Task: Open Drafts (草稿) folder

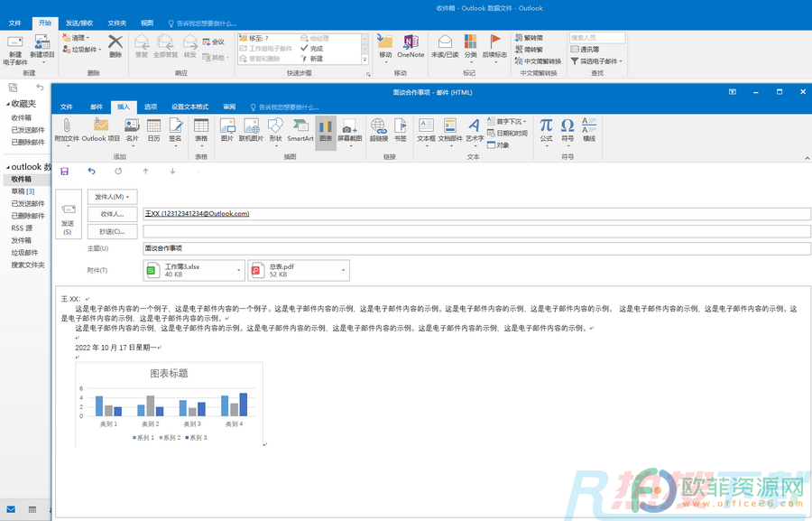Action: coord(23,191)
